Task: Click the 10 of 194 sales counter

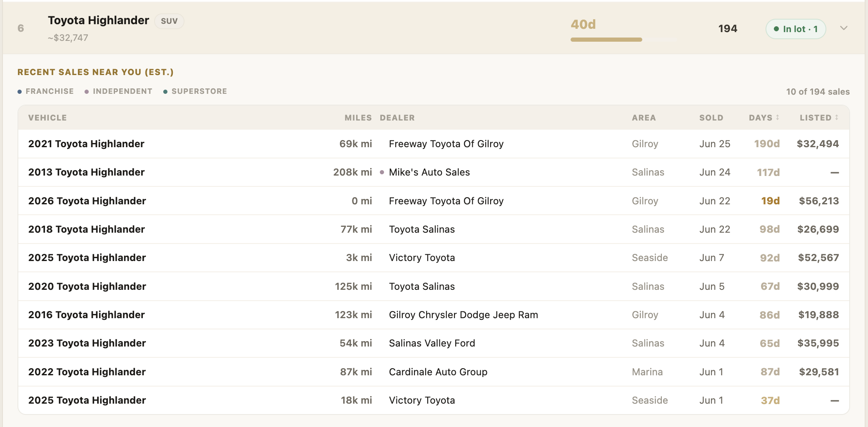Action: (x=818, y=92)
